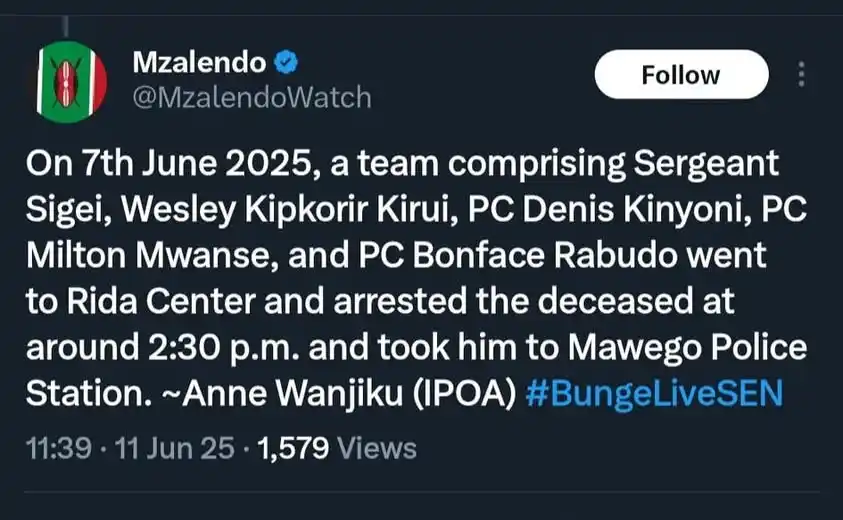Click the word Views next to 1,579
Viewport: 843px width, 520px height.
pyautogui.click(x=377, y=448)
